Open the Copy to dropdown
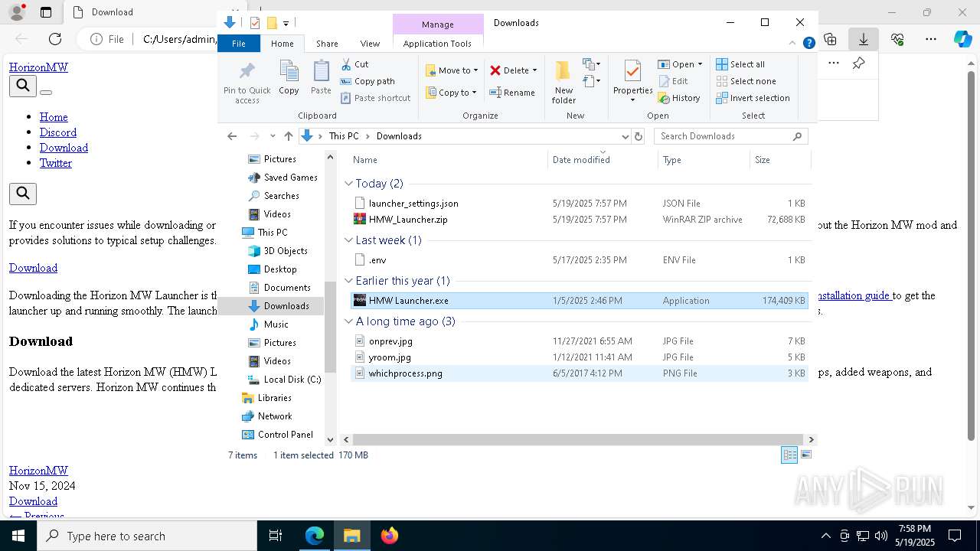Image resolution: width=980 pixels, height=551 pixels. pyautogui.click(x=451, y=93)
